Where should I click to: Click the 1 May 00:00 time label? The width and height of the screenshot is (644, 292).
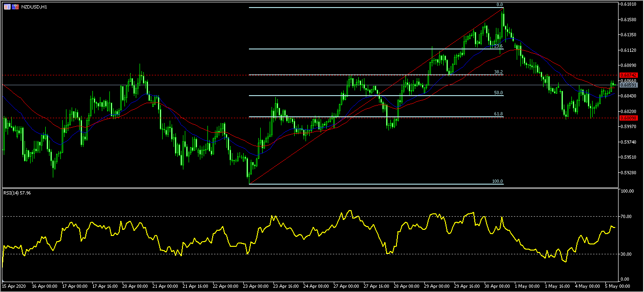click(x=527, y=286)
